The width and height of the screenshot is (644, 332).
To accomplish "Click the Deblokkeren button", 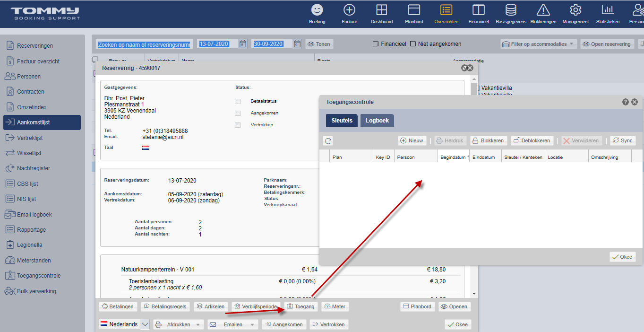I will click(532, 140).
